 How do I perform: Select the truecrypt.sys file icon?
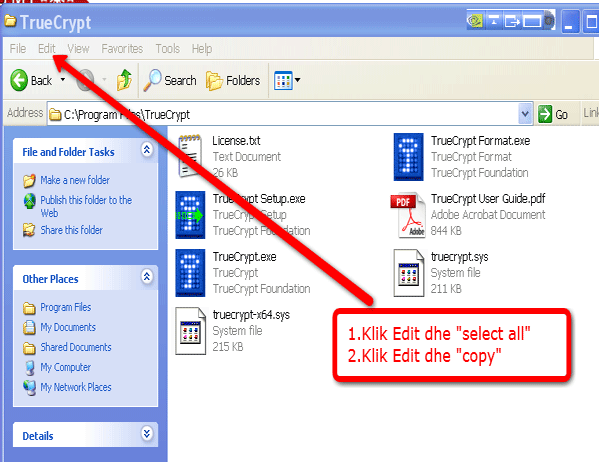point(409,273)
